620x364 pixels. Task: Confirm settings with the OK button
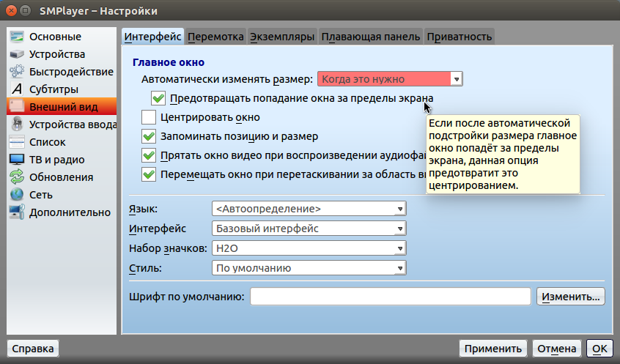tap(599, 349)
